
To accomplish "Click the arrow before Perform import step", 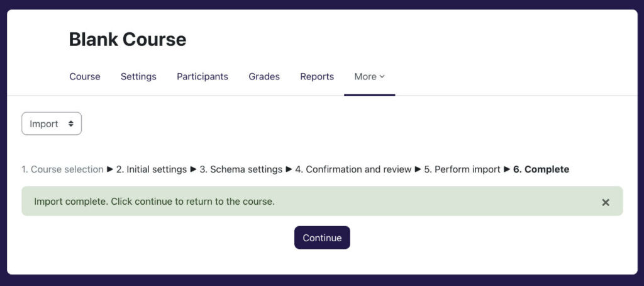I will click(x=418, y=169).
